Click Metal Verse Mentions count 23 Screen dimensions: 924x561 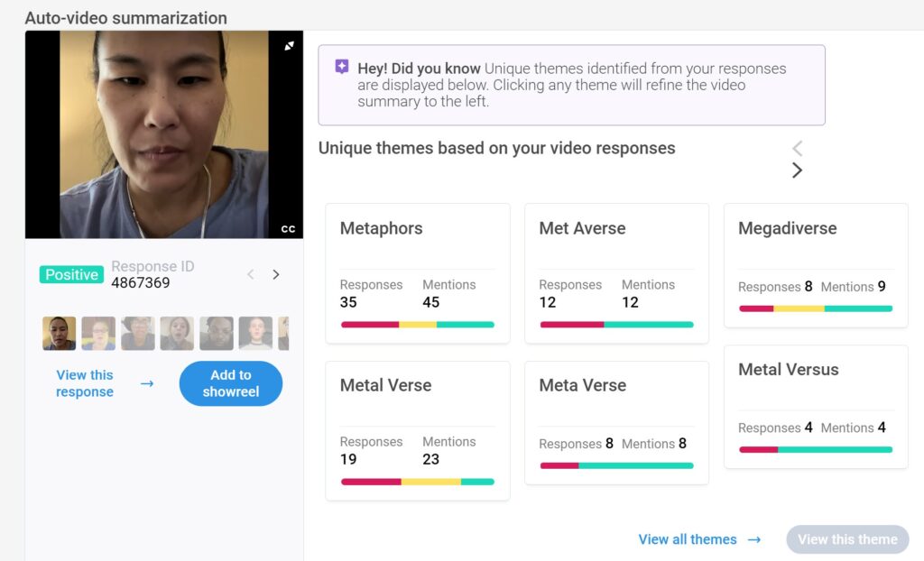point(430,460)
